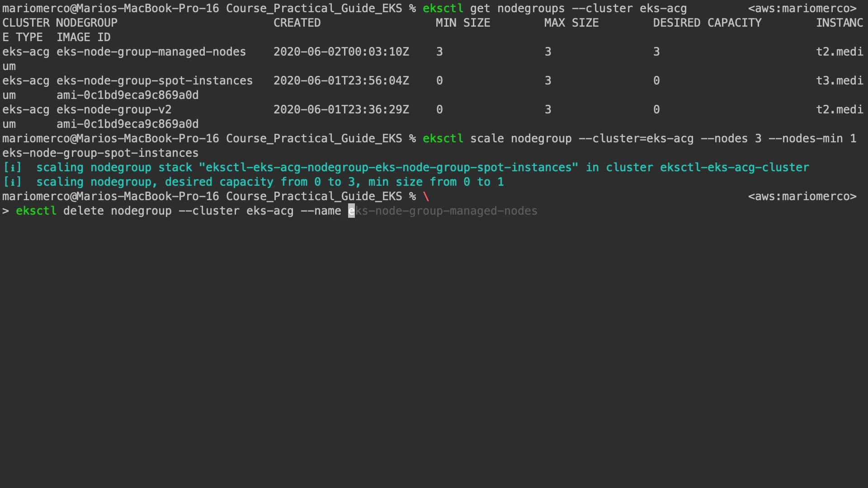Viewport: 868px width, 488px height.
Task: Click the red backslash at the prompt
Action: pos(426,197)
